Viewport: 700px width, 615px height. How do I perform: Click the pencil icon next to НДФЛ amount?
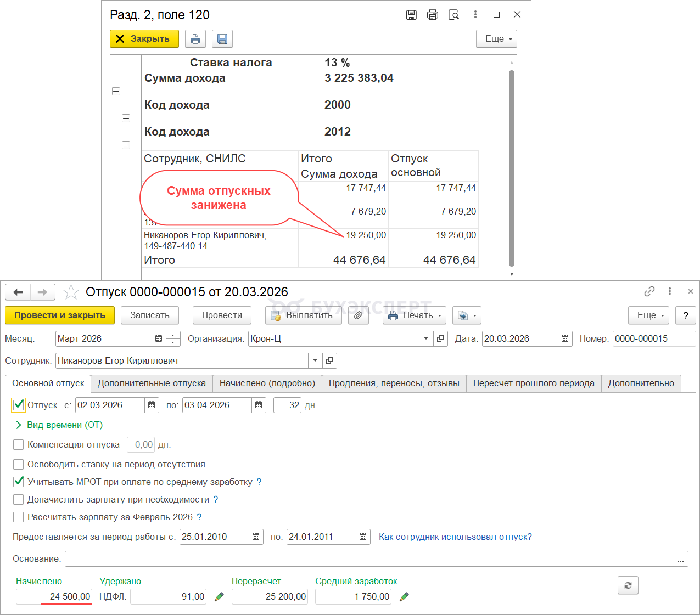(219, 596)
